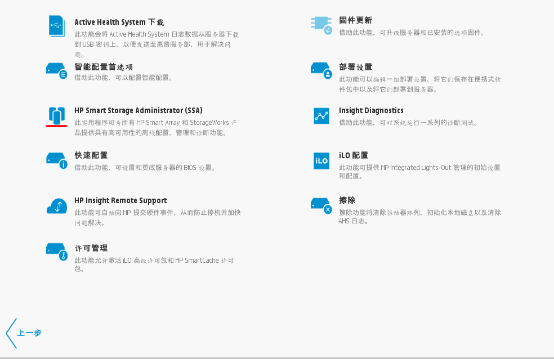The width and height of the screenshot is (554, 360).
Task: Click the 擦除 erase drive icon
Action: (x=322, y=206)
